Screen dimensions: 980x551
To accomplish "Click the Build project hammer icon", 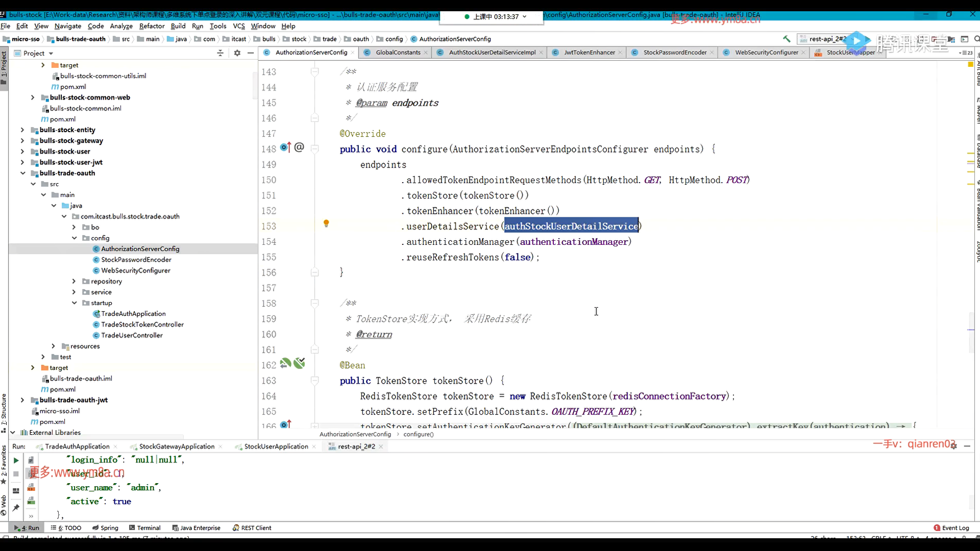I will coord(787,39).
